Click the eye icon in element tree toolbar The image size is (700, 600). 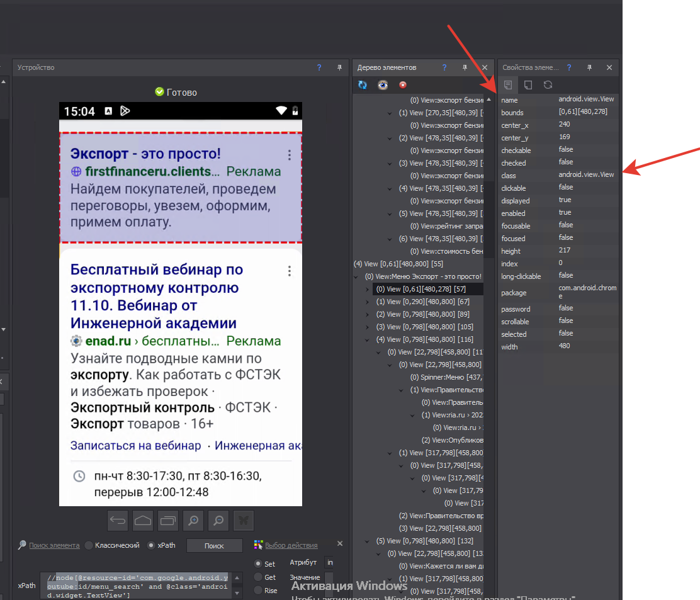click(383, 85)
